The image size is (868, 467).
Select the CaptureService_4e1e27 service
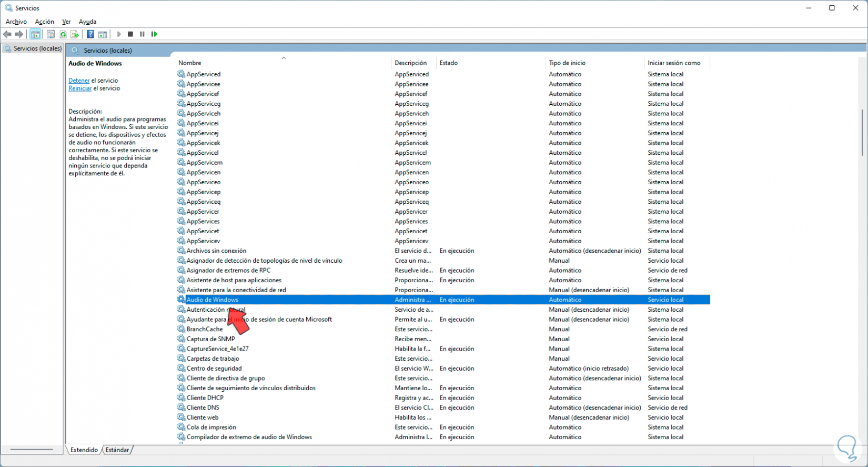(217, 349)
